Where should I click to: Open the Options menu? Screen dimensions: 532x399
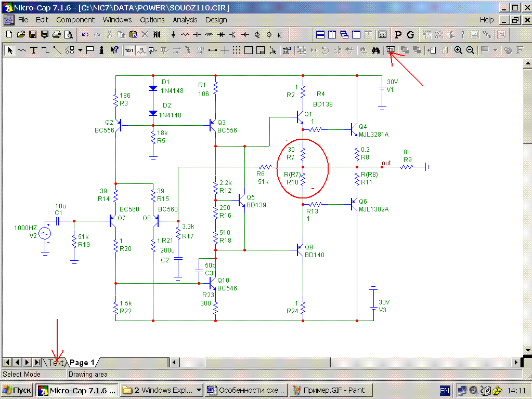(x=152, y=20)
